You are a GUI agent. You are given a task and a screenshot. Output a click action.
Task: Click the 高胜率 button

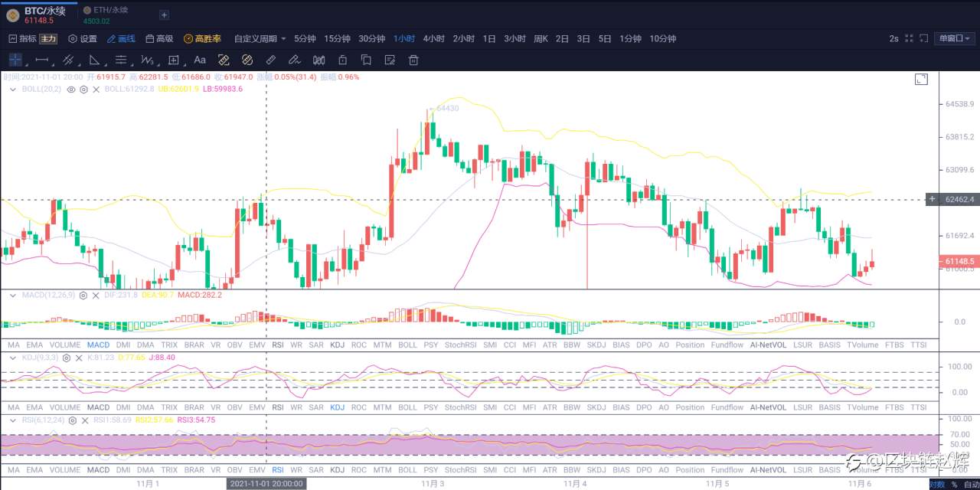[x=202, y=38]
